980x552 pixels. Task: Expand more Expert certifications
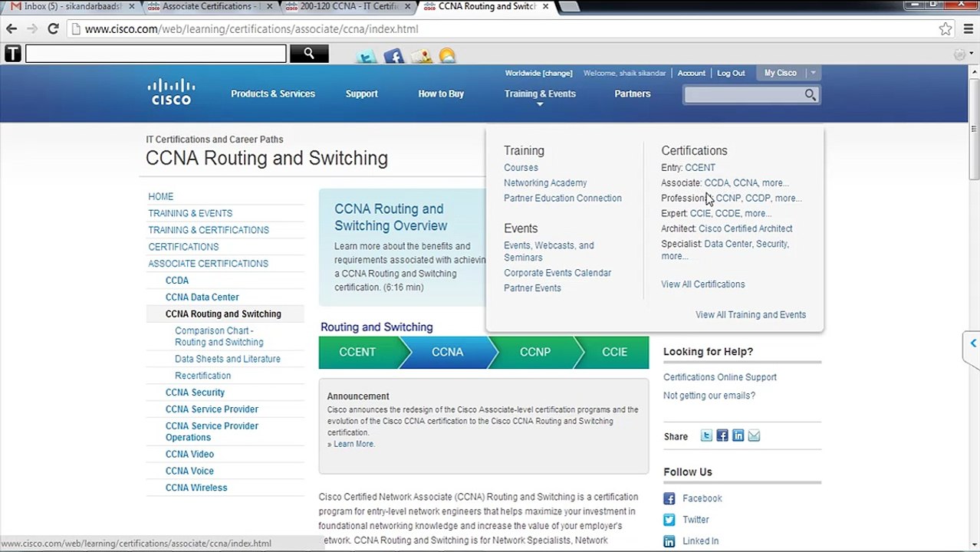pos(758,214)
